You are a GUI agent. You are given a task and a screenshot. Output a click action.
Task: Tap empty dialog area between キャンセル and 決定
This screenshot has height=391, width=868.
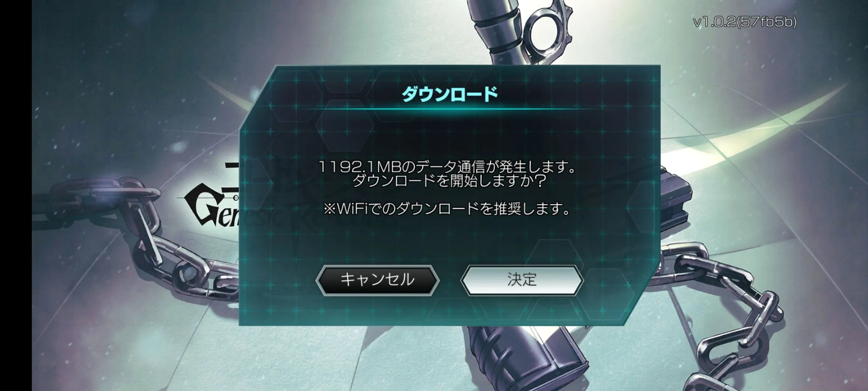pos(450,281)
